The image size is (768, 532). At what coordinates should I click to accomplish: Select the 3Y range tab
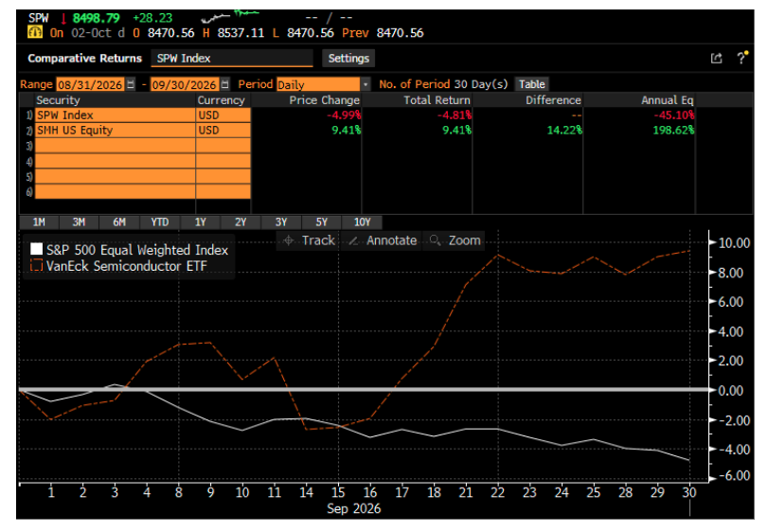281,222
